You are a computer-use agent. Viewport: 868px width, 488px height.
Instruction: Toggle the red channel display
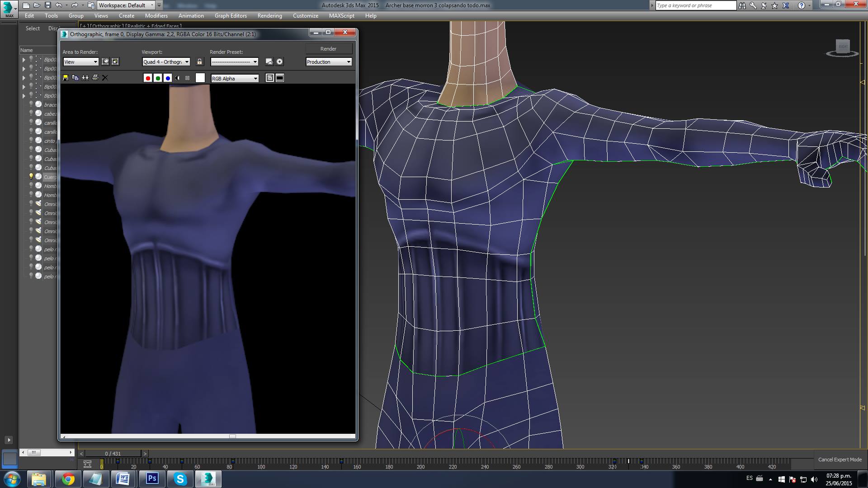tap(148, 78)
